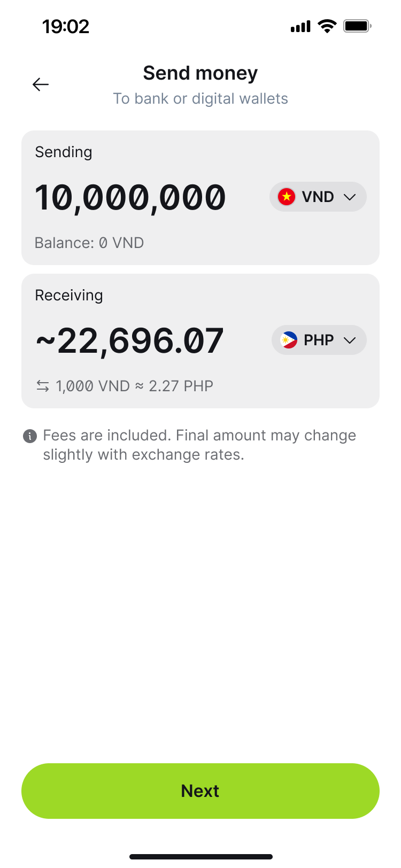Expand the chevron beside VND
This screenshot has width=401, height=868.
pos(350,197)
